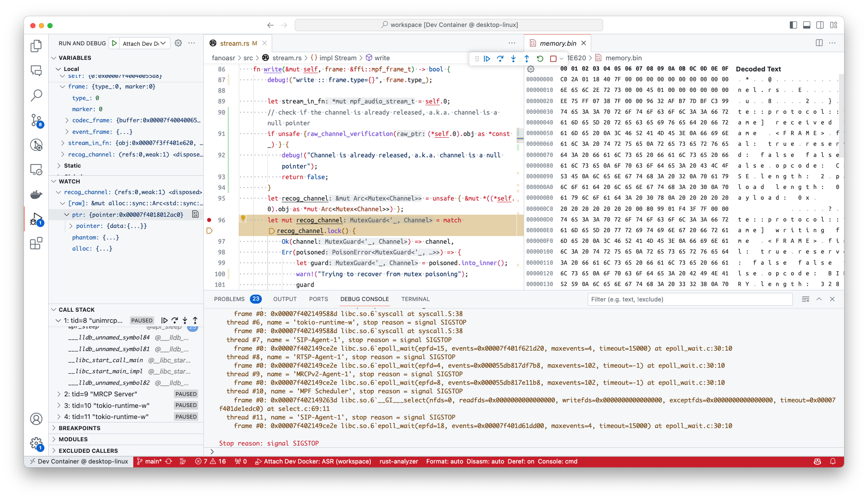This screenshot has height=499, width=868.
Task: Click the debug console filter field
Action: pos(690,299)
